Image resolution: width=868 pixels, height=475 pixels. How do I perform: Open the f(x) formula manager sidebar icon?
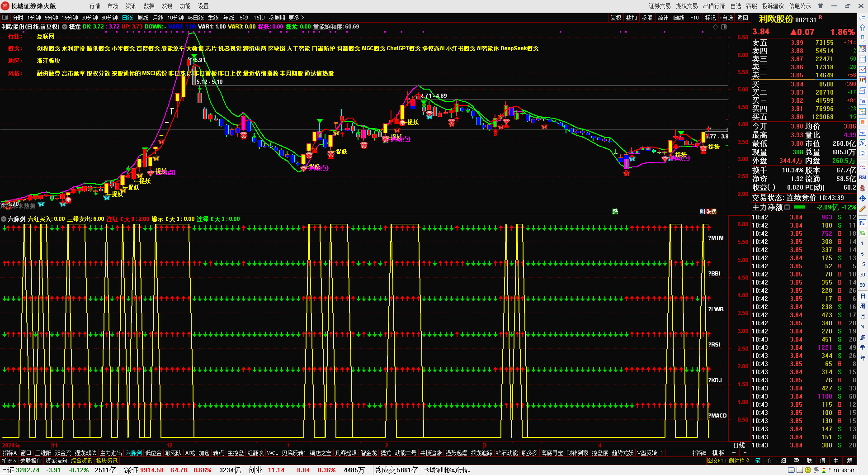pyautogui.click(x=863, y=143)
